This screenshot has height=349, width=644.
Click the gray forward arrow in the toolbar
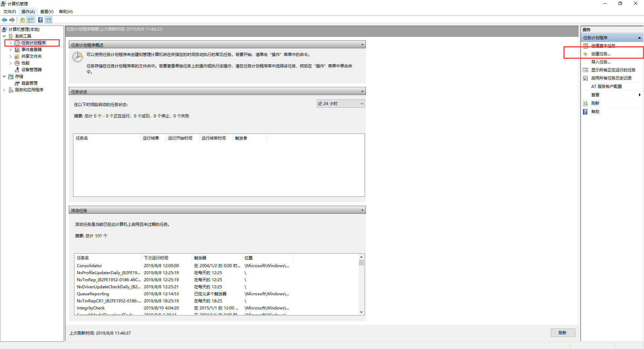tap(12, 20)
